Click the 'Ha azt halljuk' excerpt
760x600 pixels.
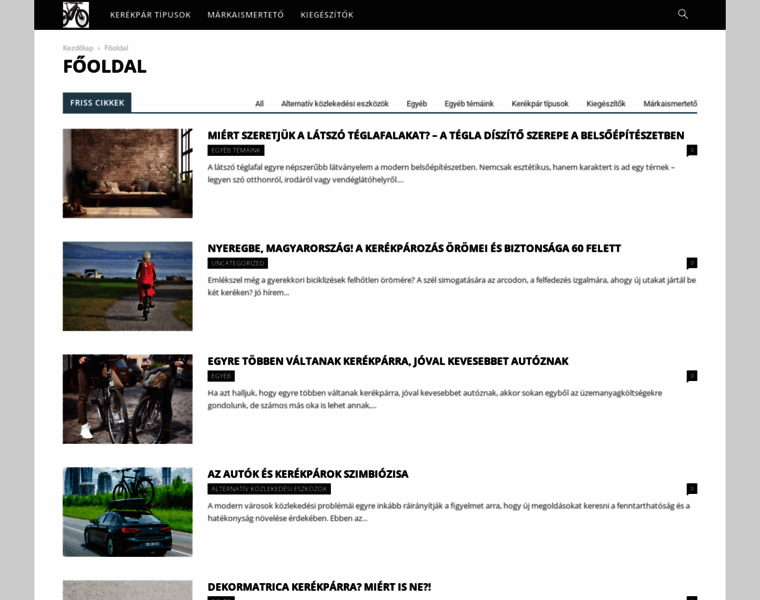[x=435, y=399]
